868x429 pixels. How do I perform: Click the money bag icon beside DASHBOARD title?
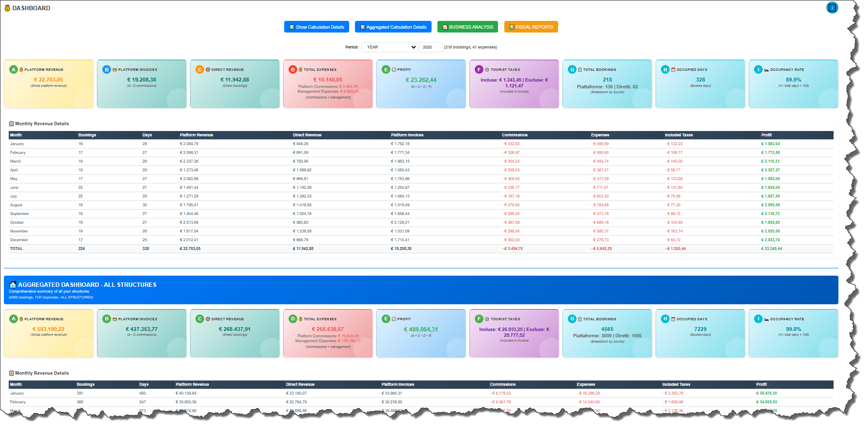pyautogui.click(x=7, y=8)
